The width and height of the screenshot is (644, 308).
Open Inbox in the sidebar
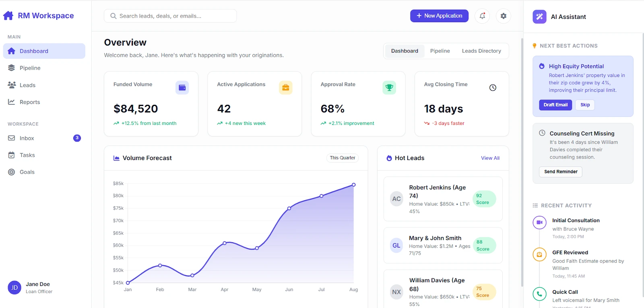pos(27,138)
